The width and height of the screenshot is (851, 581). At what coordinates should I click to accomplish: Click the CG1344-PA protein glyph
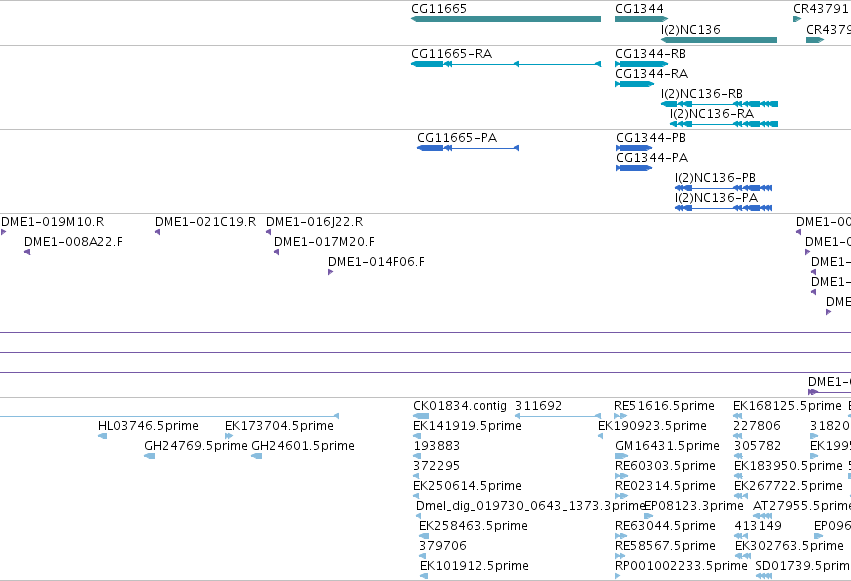634,168
